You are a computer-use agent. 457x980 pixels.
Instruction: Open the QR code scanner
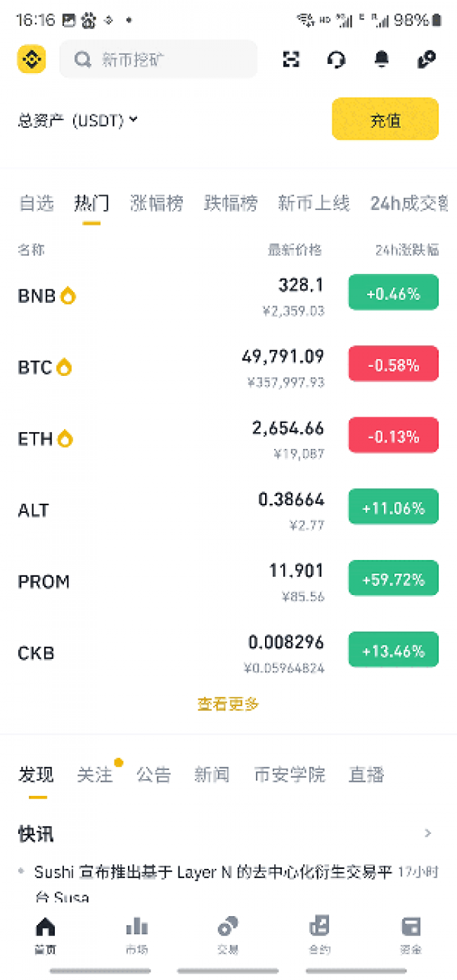(291, 60)
